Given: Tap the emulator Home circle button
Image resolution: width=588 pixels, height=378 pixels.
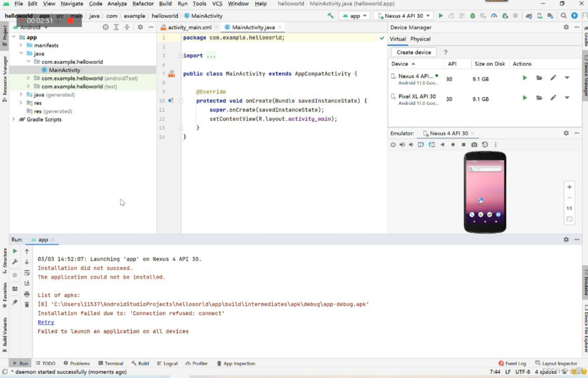Looking at the screenshot, I should 453,144.
